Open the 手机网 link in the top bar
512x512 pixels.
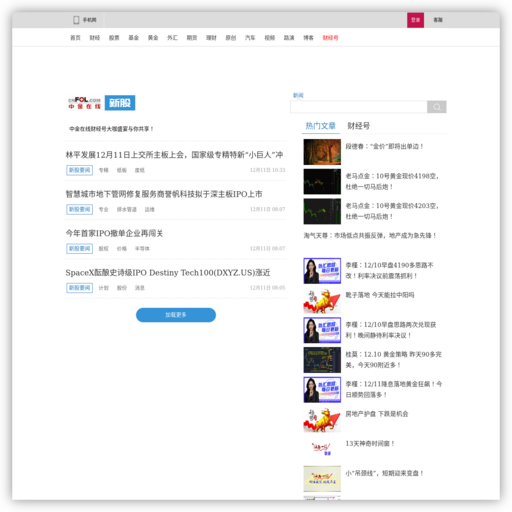[89, 20]
